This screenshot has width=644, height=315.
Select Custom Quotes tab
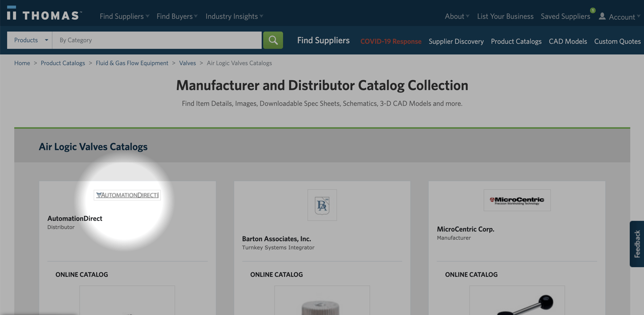click(617, 41)
